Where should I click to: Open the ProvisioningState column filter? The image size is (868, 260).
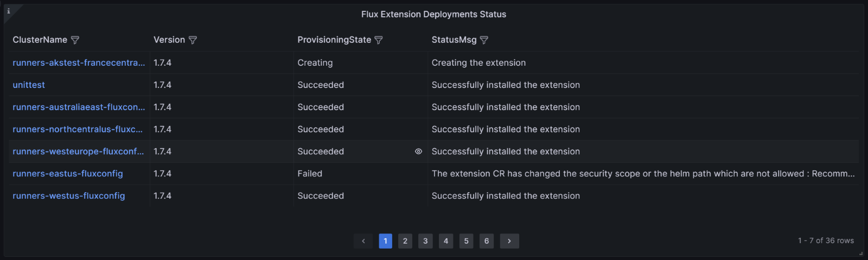coord(379,40)
